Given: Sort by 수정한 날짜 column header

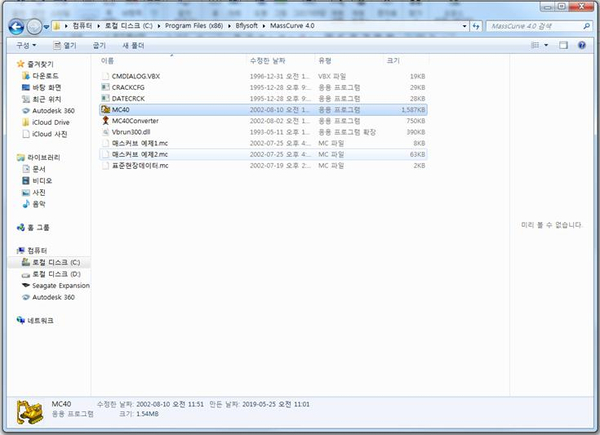Looking at the screenshot, I should click(267, 60).
